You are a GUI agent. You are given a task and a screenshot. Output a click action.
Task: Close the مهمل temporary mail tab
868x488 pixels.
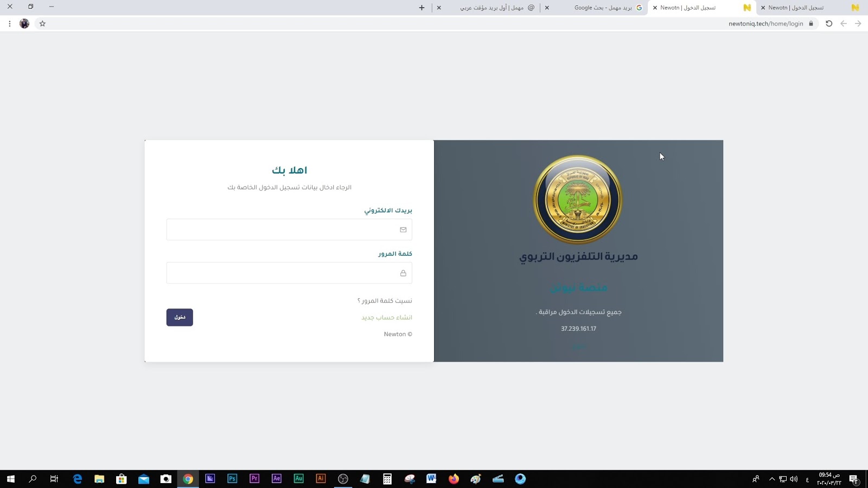click(x=439, y=8)
